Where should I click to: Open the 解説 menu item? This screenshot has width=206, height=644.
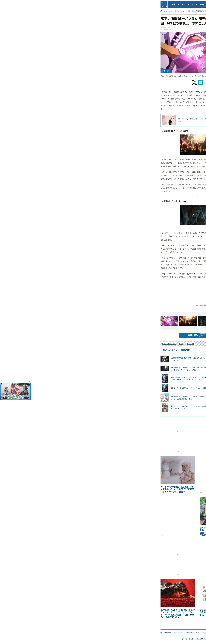173,5
